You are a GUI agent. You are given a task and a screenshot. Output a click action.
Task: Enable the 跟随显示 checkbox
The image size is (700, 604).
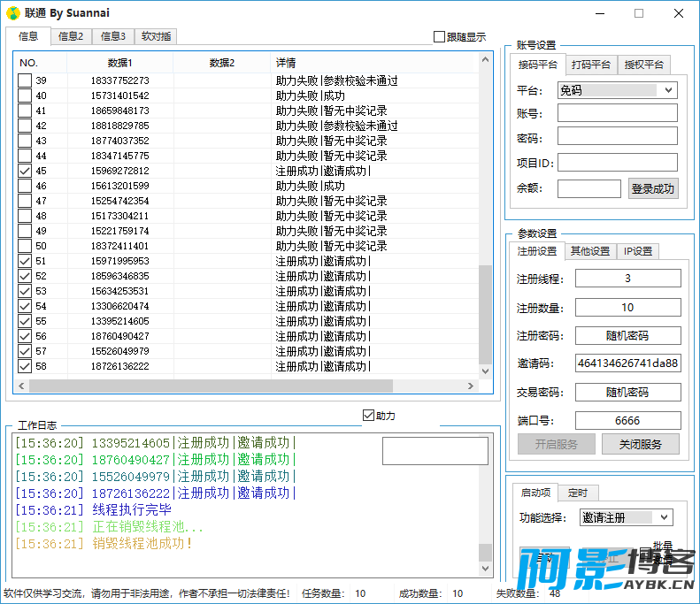[x=439, y=36]
